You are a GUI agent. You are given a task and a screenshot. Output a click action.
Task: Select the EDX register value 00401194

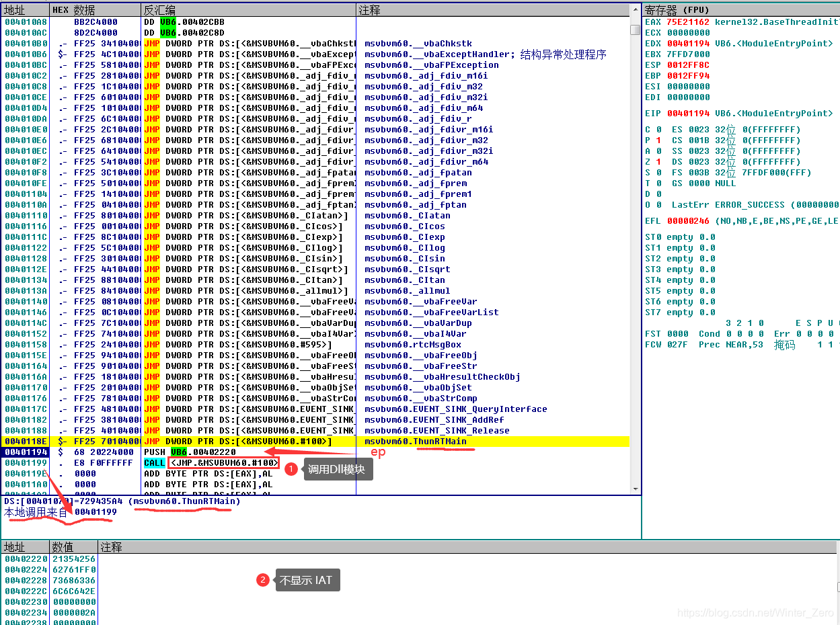[688, 44]
